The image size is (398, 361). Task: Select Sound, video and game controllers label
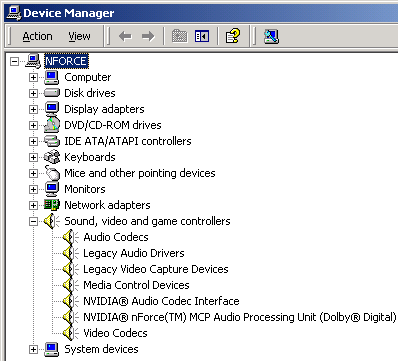coord(147,221)
